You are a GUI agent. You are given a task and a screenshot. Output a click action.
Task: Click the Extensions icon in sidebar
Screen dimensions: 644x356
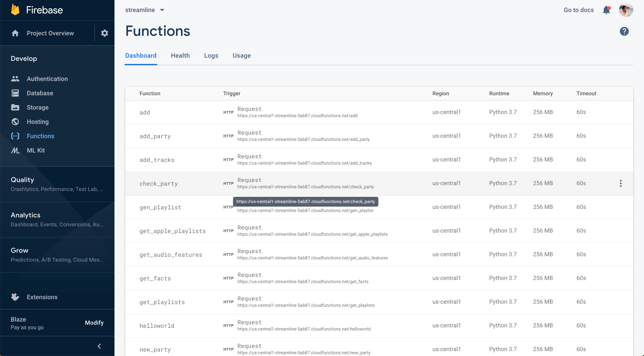click(x=15, y=297)
